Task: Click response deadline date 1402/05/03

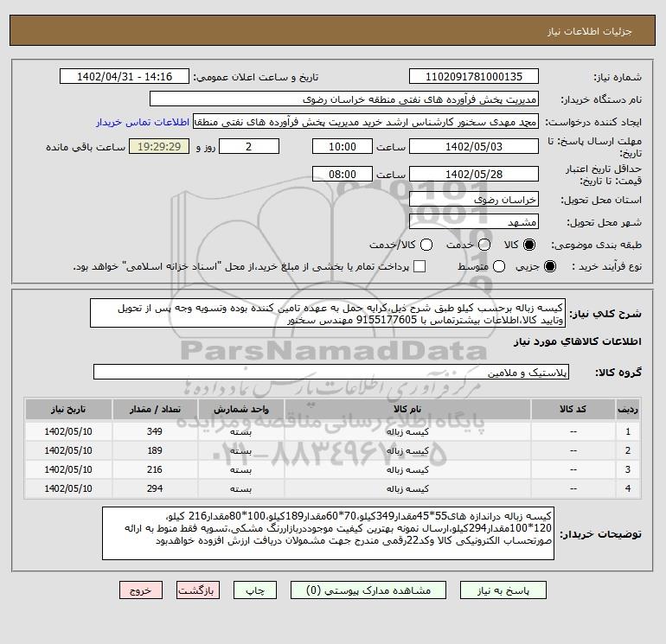Action: pos(474,146)
